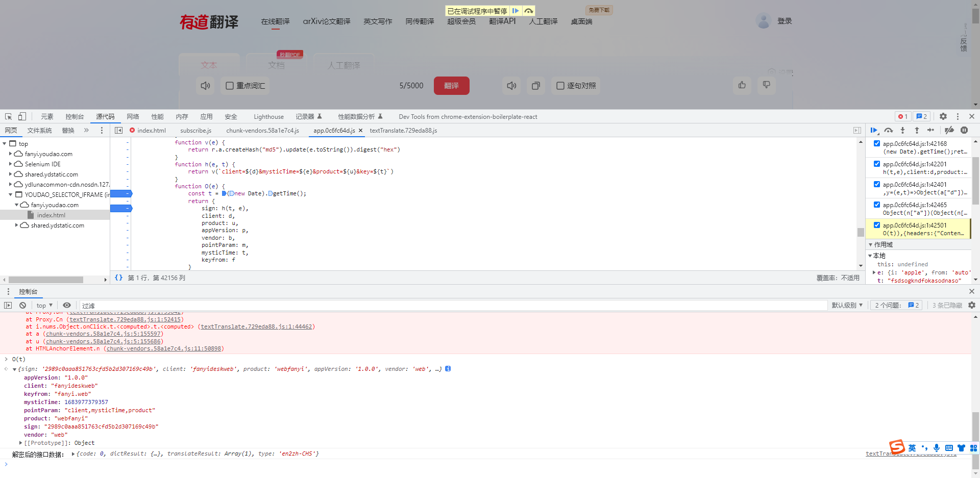The width and height of the screenshot is (980, 478).
Task: Step over next function call
Action: (889, 130)
